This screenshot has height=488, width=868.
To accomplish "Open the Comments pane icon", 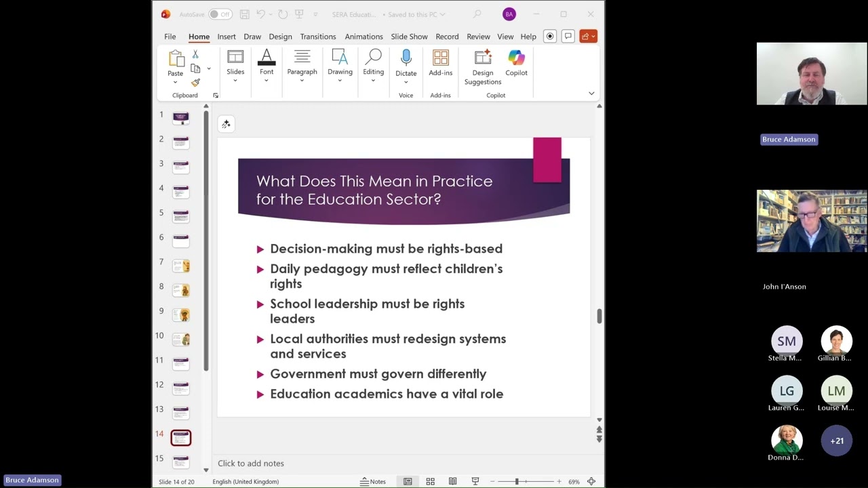I will click(x=568, y=37).
